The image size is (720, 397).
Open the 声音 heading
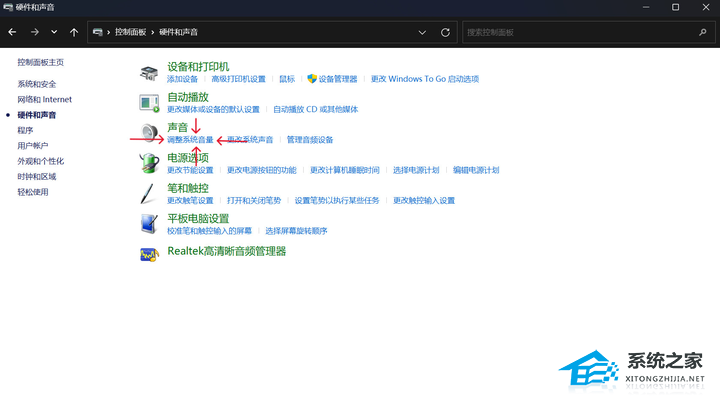pyautogui.click(x=178, y=128)
